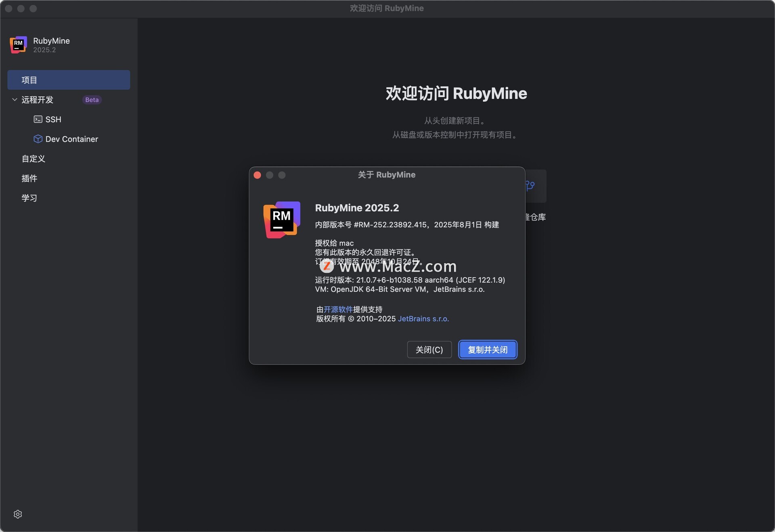Viewport: 775px width, 532px height.
Task: Open the 学习 section
Action: pyautogui.click(x=29, y=198)
